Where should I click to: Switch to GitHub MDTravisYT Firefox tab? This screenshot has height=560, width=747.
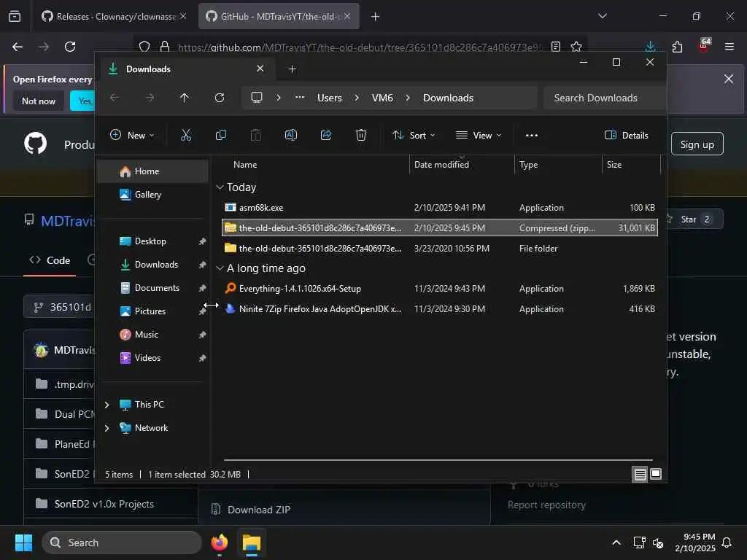pyautogui.click(x=279, y=17)
